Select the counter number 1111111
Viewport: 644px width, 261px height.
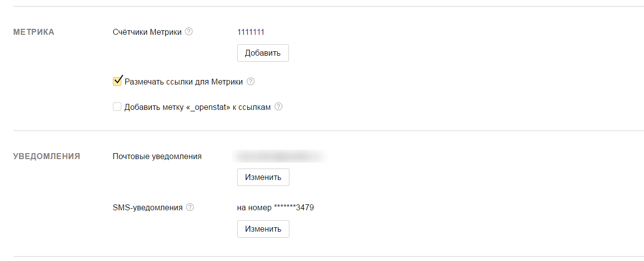coord(251,32)
